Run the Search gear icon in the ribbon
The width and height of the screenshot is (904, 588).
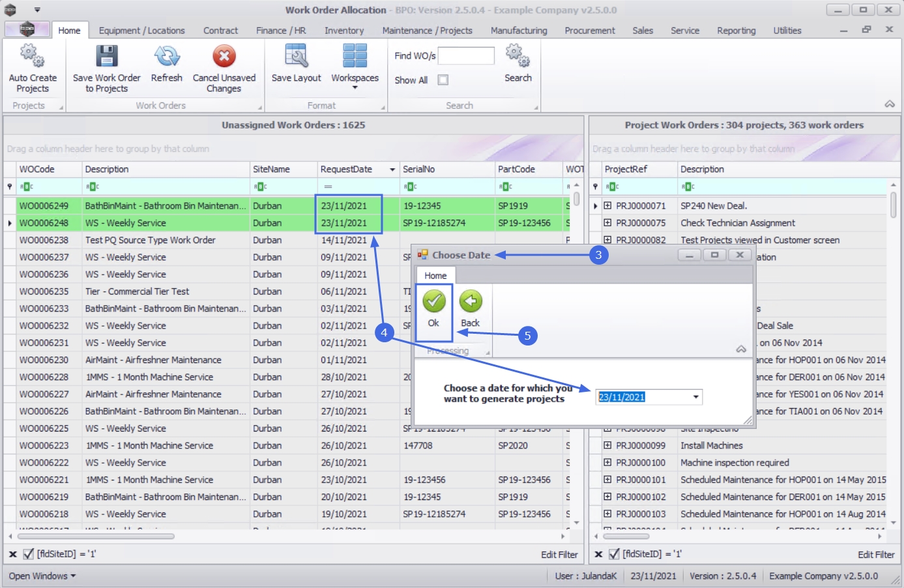518,57
